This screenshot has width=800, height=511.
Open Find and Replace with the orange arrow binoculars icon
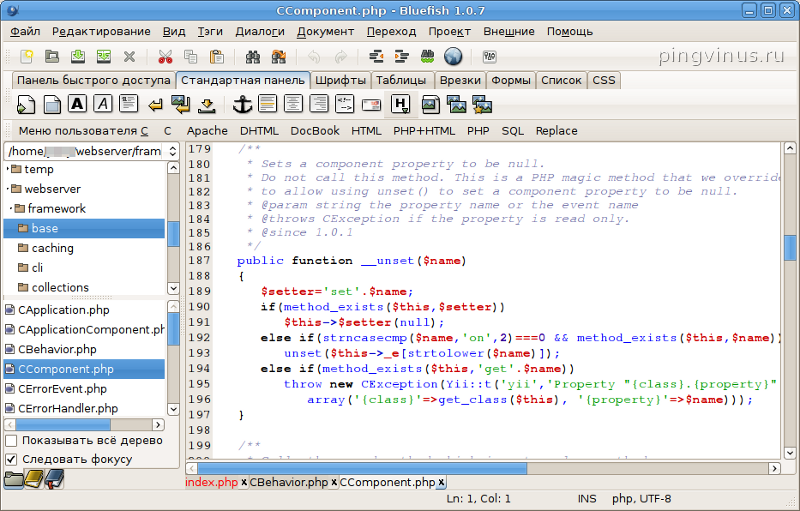(x=279, y=56)
